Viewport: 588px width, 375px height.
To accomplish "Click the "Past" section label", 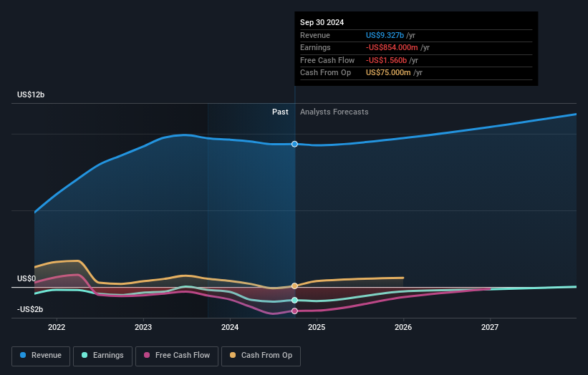I will (280, 112).
